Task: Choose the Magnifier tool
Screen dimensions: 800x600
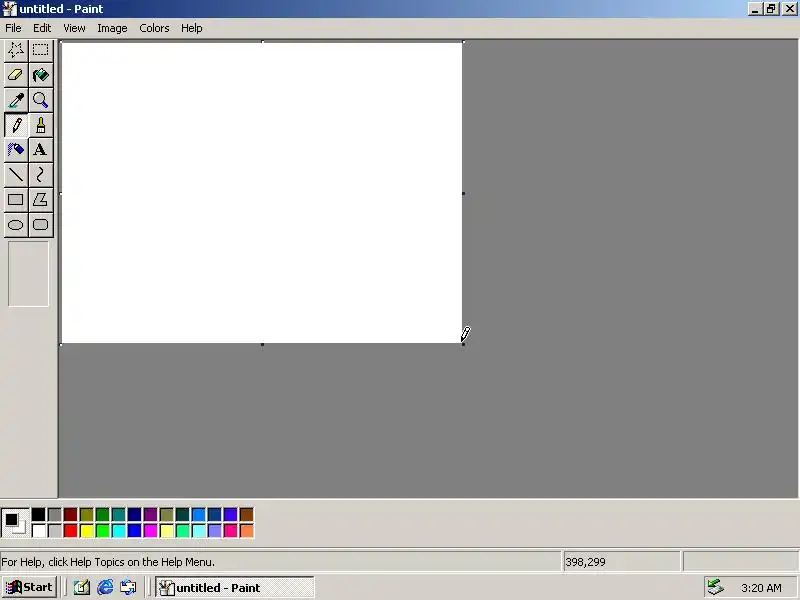Action: 40,100
